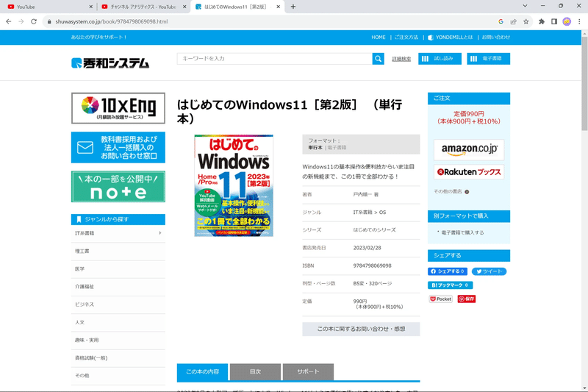Screen dimensions: 588x392
Task: Select 電子書籍 format option
Action: coord(337,148)
